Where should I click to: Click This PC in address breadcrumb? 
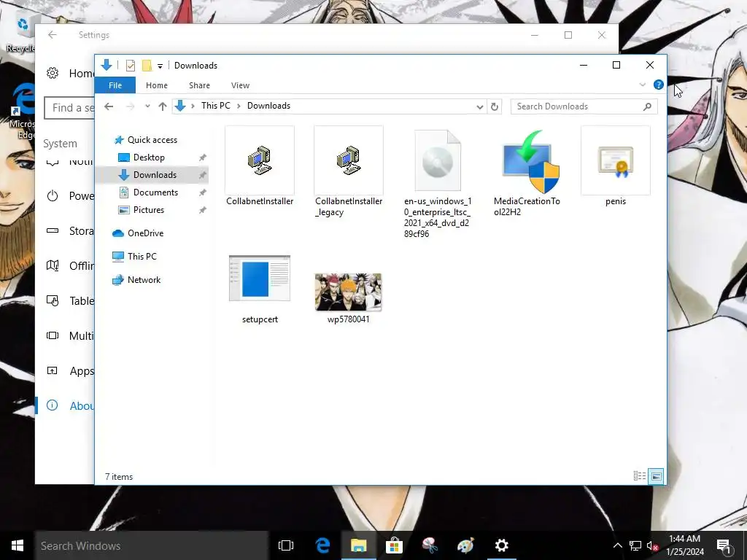coord(215,106)
